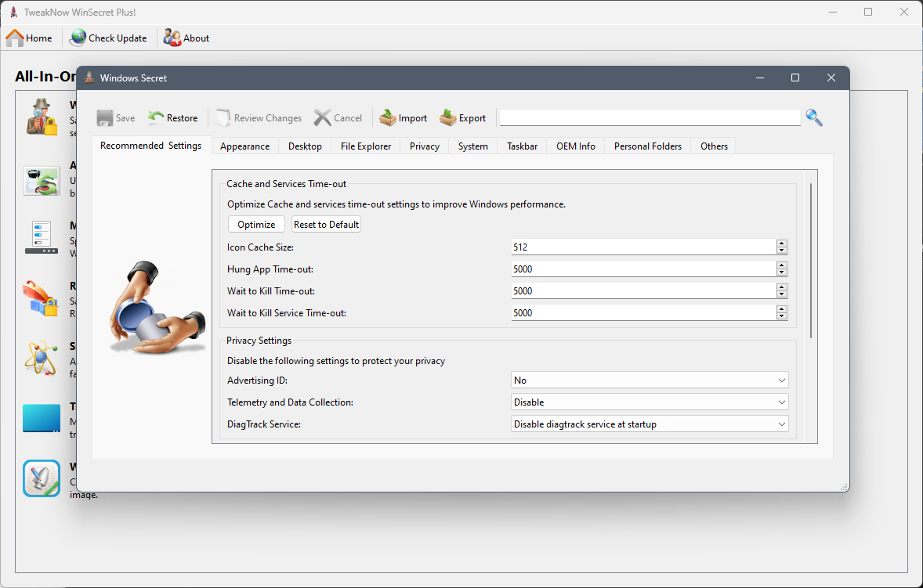
Task: Click the Reset to Default button
Action: (326, 225)
